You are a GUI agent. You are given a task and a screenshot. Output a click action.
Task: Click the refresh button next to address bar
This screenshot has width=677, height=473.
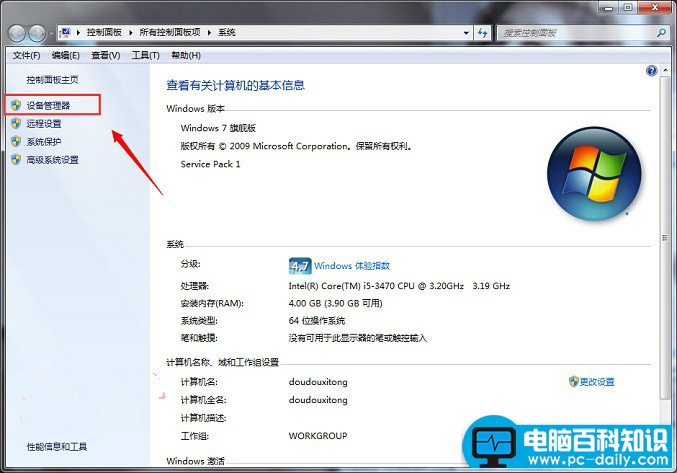click(483, 33)
